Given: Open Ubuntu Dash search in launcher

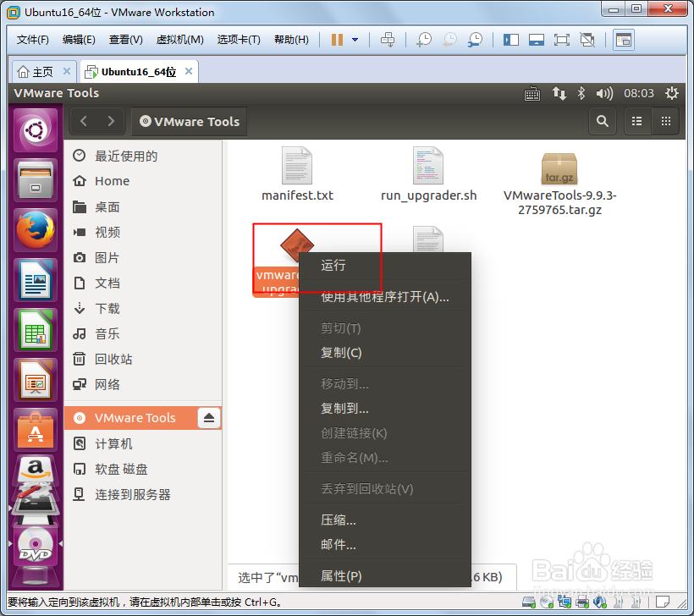Looking at the screenshot, I should pos(36,130).
